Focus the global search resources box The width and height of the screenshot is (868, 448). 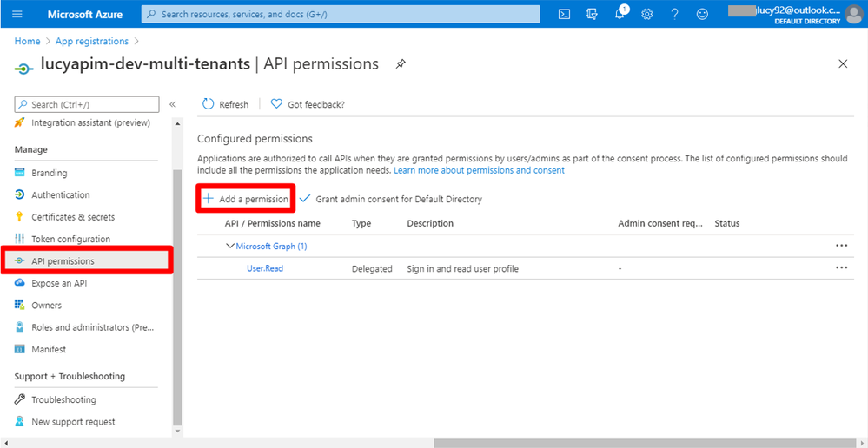pyautogui.click(x=341, y=15)
